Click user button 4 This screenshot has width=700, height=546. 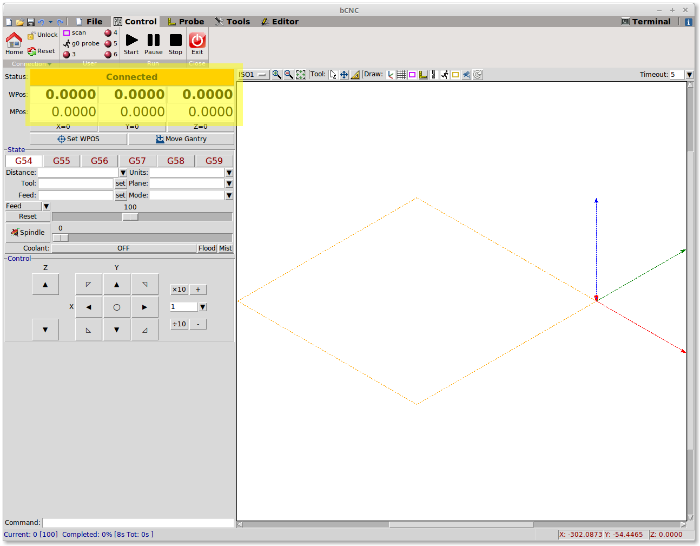(x=111, y=33)
